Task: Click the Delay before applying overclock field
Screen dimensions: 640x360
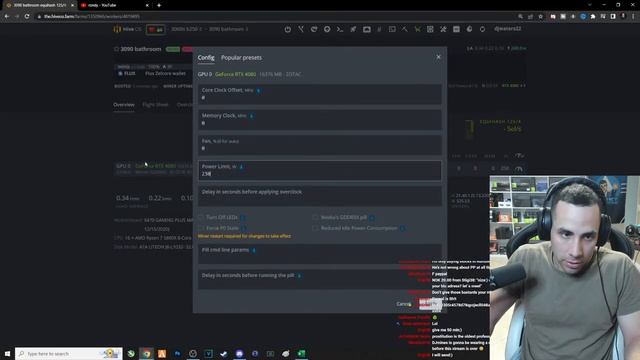Action: click(x=320, y=196)
